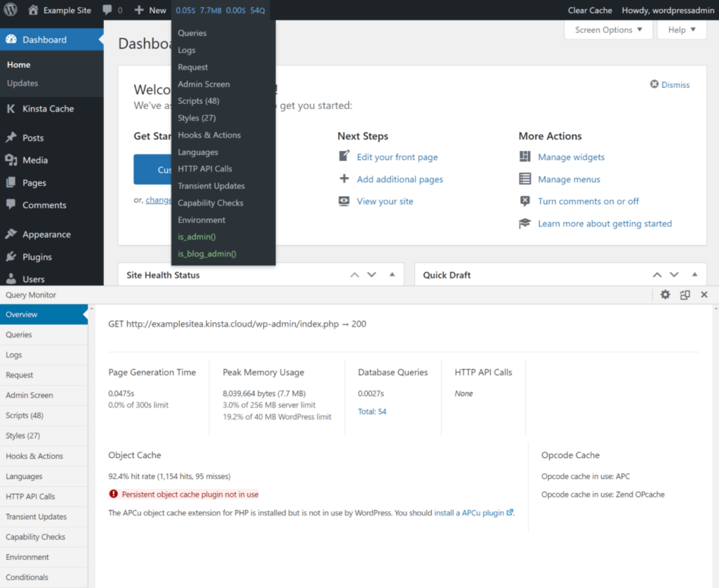Open the comments bubble icon in the toolbar
This screenshot has width=719, height=588.
point(109,10)
